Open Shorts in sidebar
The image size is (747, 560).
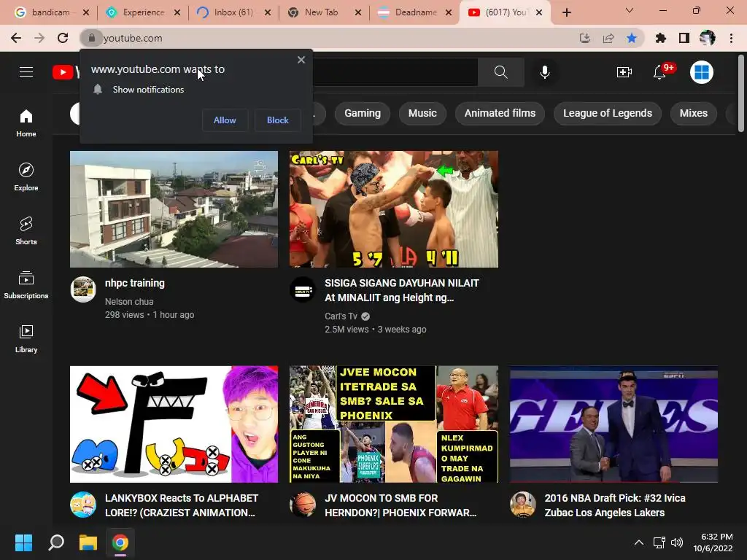pos(26,231)
